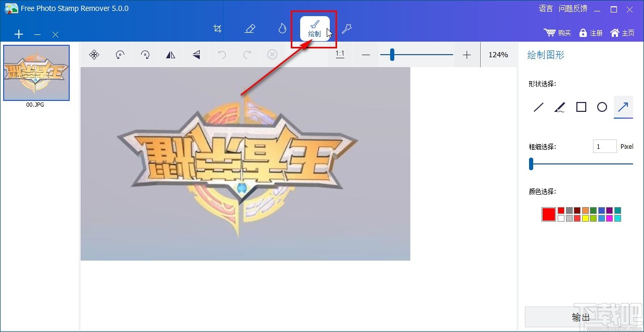Select the Blur water-drop tool
This screenshot has width=644, height=332.
tap(281, 29)
